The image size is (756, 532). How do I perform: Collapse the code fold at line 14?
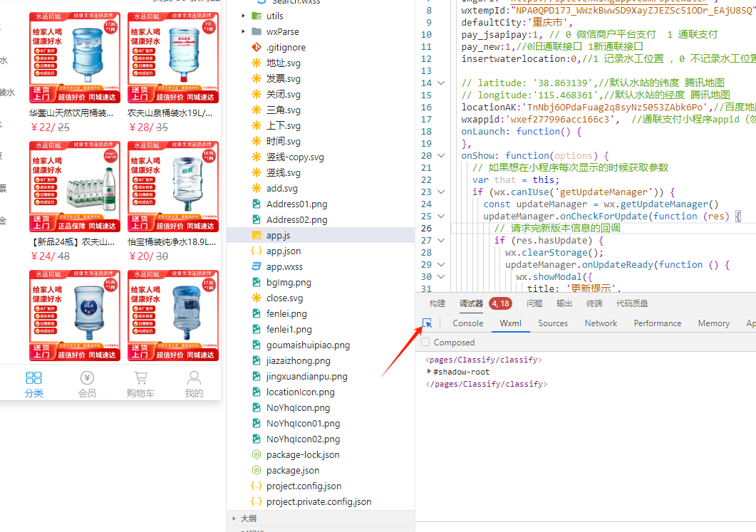pos(440,83)
